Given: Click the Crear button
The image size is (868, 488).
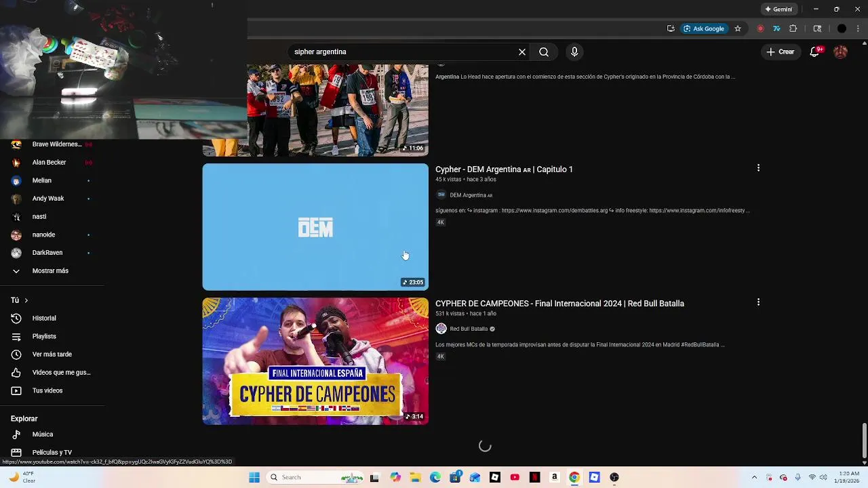Looking at the screenshot, I should [780, 52].
